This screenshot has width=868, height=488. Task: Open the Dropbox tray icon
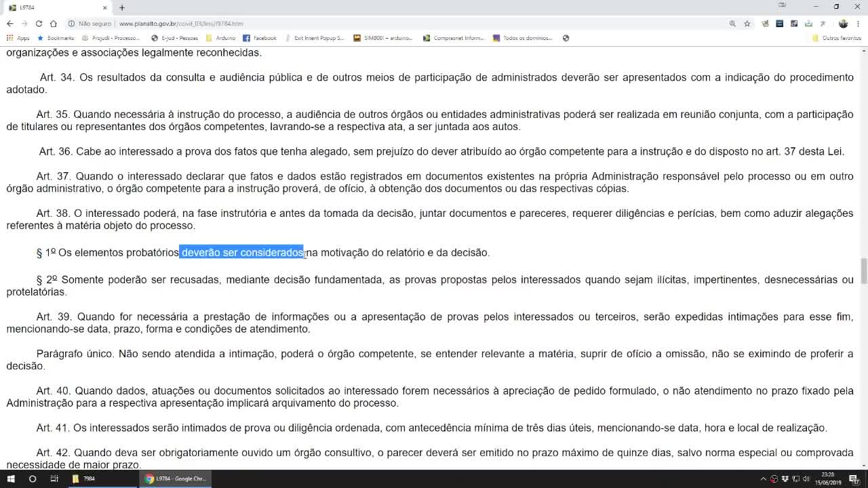coord(785,479)
